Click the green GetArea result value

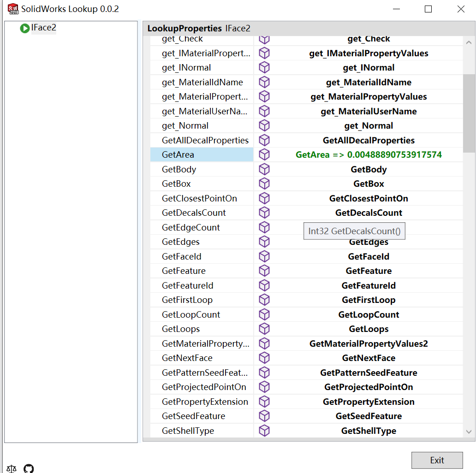[x=369, y=154]
